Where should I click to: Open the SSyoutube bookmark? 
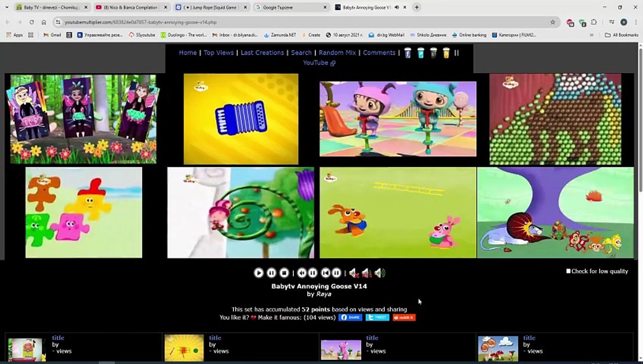coord(142,35)
